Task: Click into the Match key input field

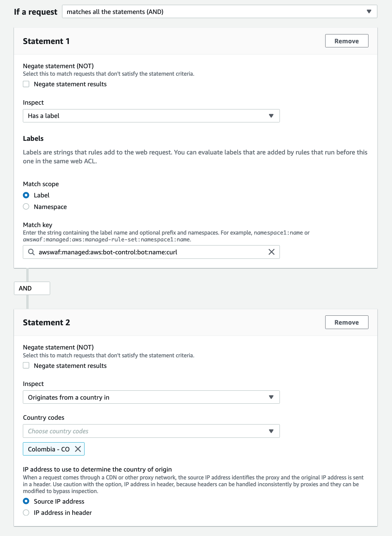Action: pos(150,252)
